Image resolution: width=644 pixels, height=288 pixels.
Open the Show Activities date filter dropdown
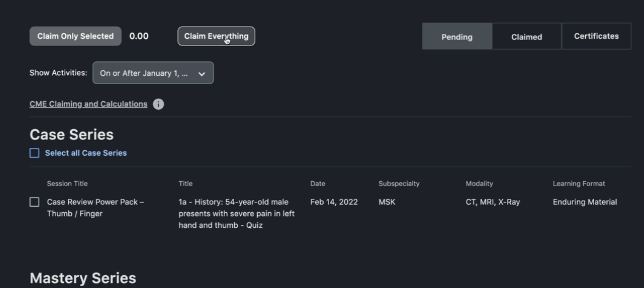pos(153,73)
